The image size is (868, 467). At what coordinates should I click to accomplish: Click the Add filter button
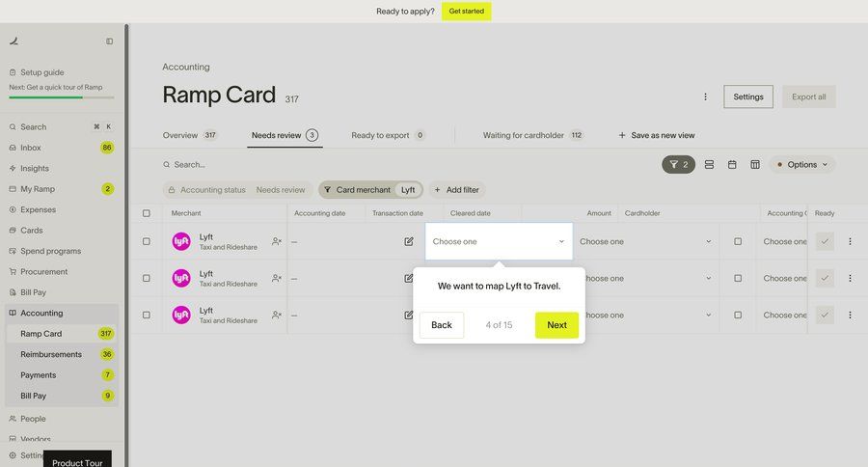457,189
